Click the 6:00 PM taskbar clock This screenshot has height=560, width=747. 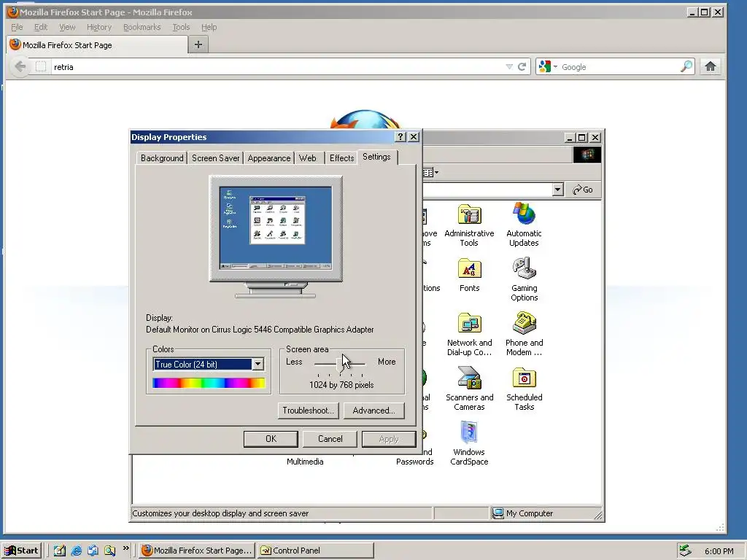pyautogui.click(x=719, y=551)
